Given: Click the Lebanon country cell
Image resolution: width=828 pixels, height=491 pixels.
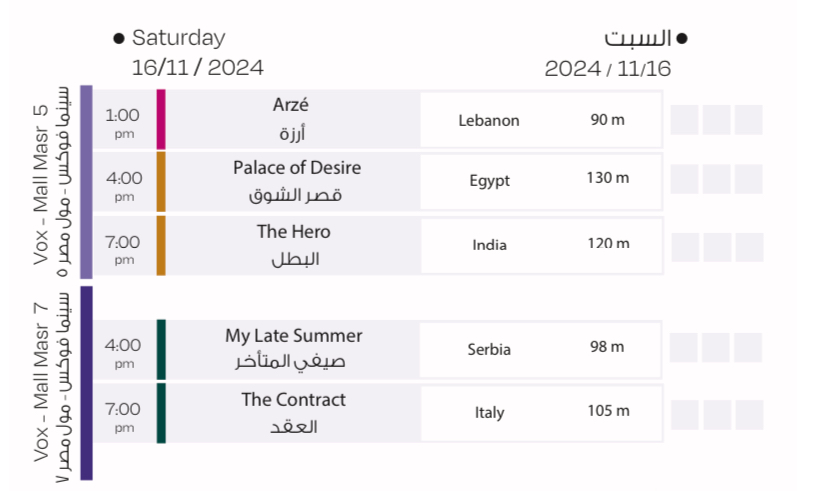Looking at the screenshot, I should click(489, 121).
